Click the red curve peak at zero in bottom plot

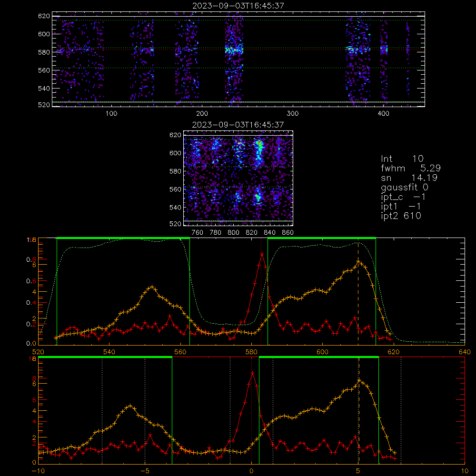pyautogui.click(x=252, y=373)
